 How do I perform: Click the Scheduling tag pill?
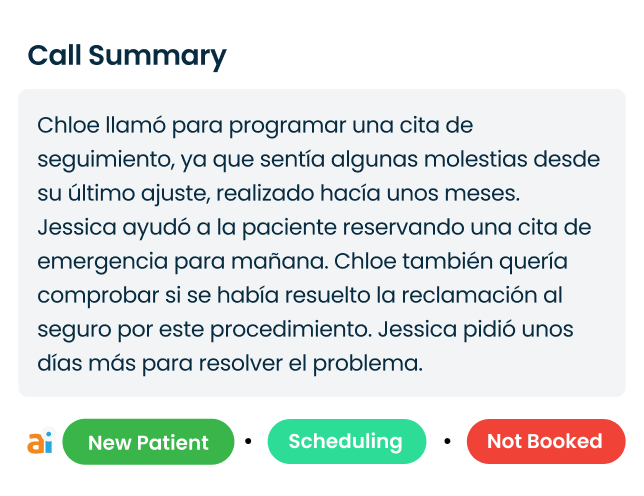tap(346, 441)
